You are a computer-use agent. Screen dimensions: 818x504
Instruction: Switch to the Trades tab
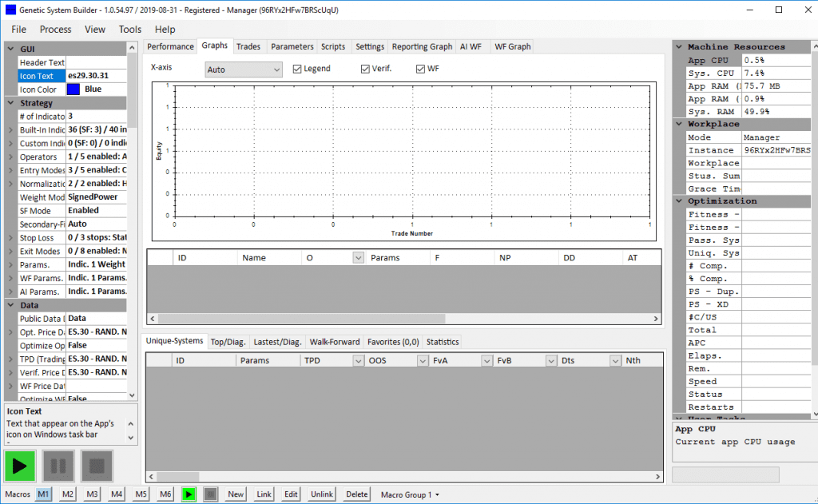(248, 46)
